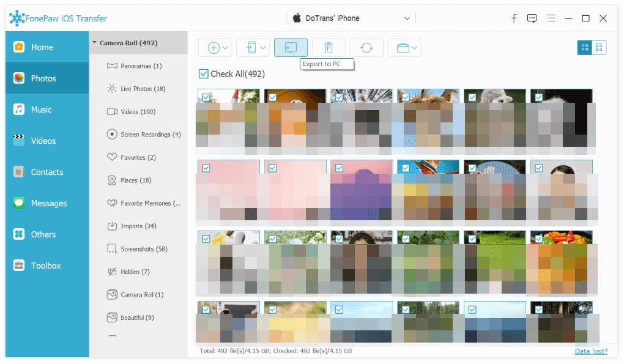Go to the Home tab
The height and width of the screenshot is (364, 624).
47,47
